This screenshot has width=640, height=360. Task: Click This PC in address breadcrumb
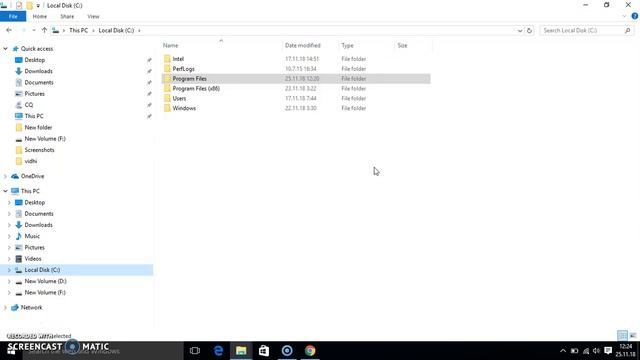point(78,31)
